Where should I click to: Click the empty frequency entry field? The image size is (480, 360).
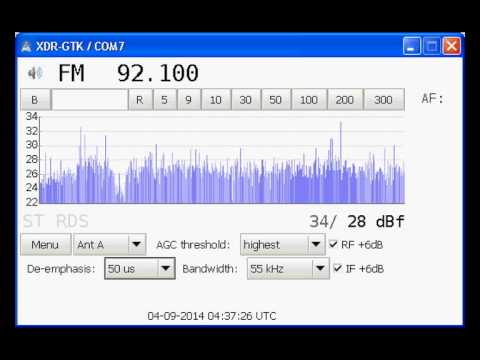pyautogui.click(x=90, y=100)
